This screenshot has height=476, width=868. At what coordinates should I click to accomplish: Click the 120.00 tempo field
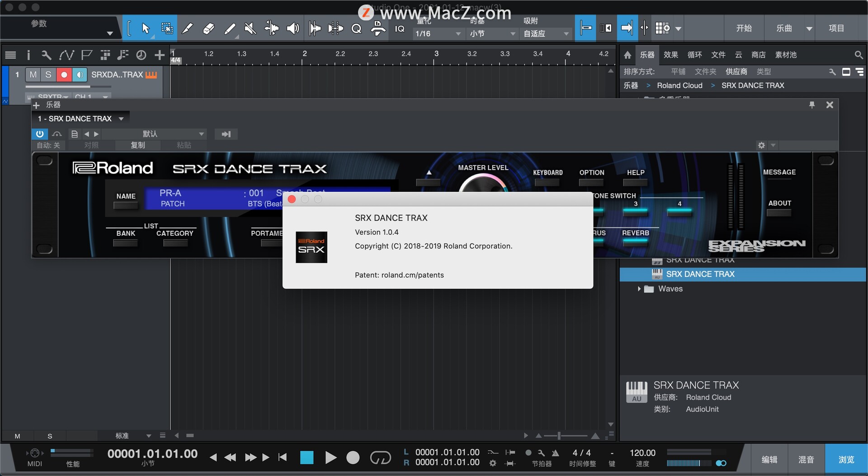(x=642, y=453)
